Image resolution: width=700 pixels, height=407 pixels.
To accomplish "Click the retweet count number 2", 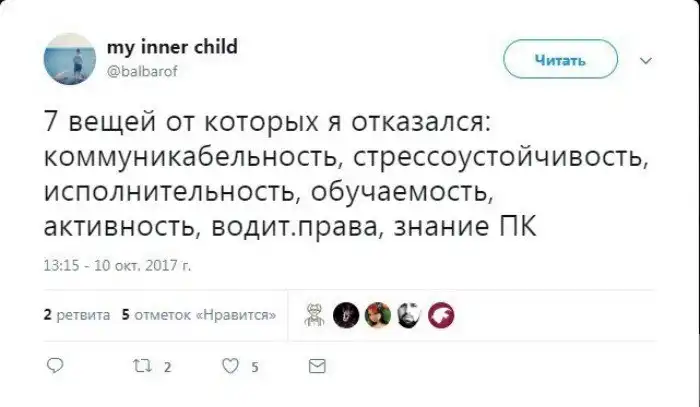I will click(166, 367).
